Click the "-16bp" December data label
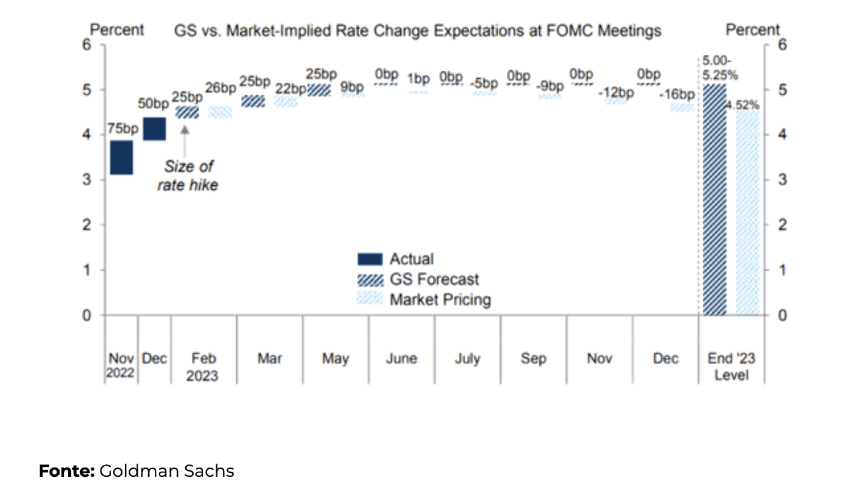 [677, 94]
